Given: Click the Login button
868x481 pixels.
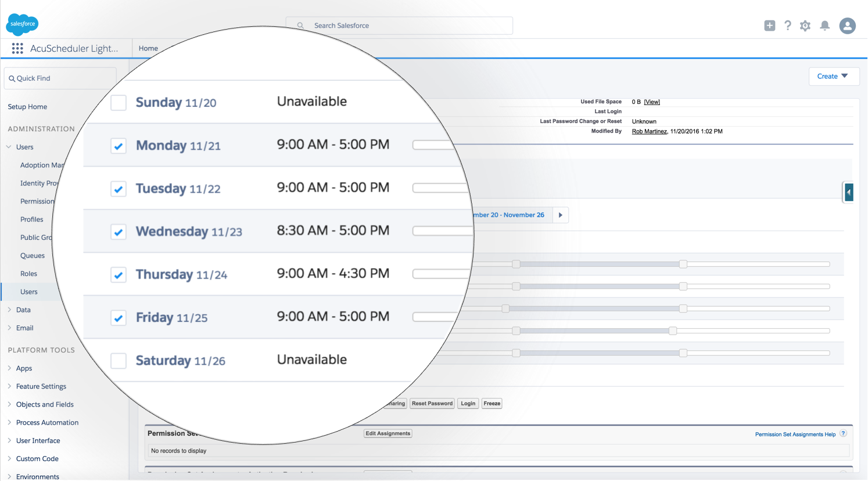Looking at the screenshot, I should point(468,403).
